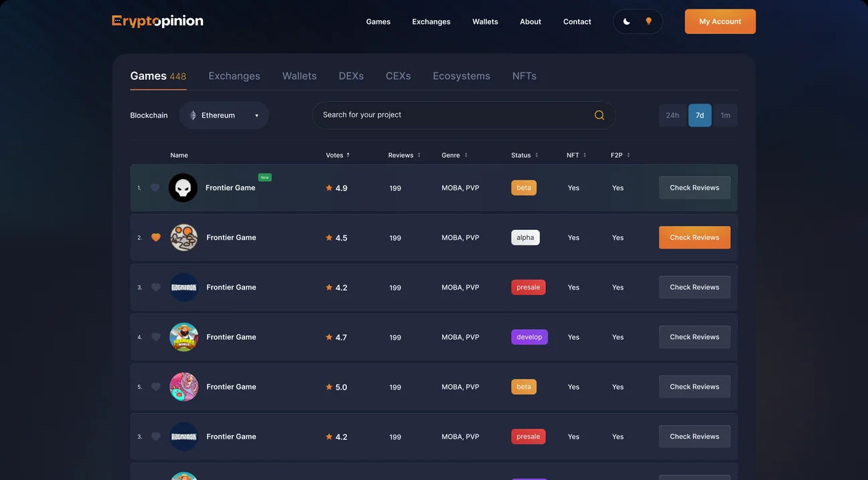Click the beta badge in rank 1 row

pyautogui.click(x=524, y=188)
